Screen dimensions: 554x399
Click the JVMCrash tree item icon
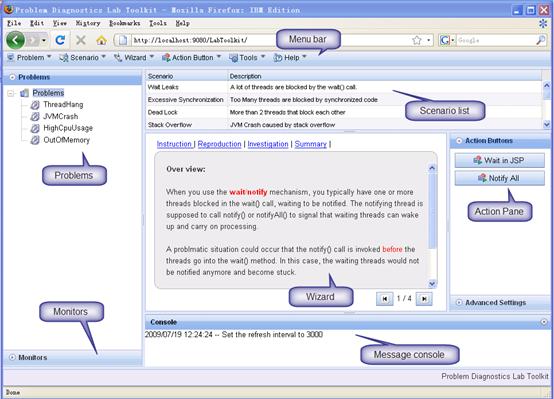[35, 116]
